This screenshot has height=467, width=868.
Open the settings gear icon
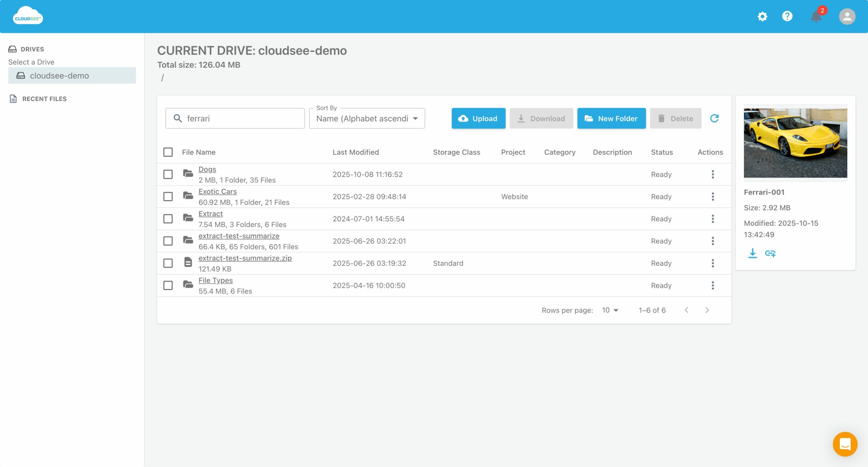(x=762, y=16)
